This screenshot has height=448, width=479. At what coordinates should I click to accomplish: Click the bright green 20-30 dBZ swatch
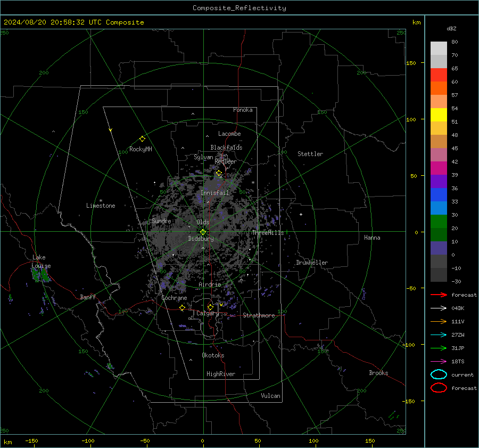[x=439, y=222]
